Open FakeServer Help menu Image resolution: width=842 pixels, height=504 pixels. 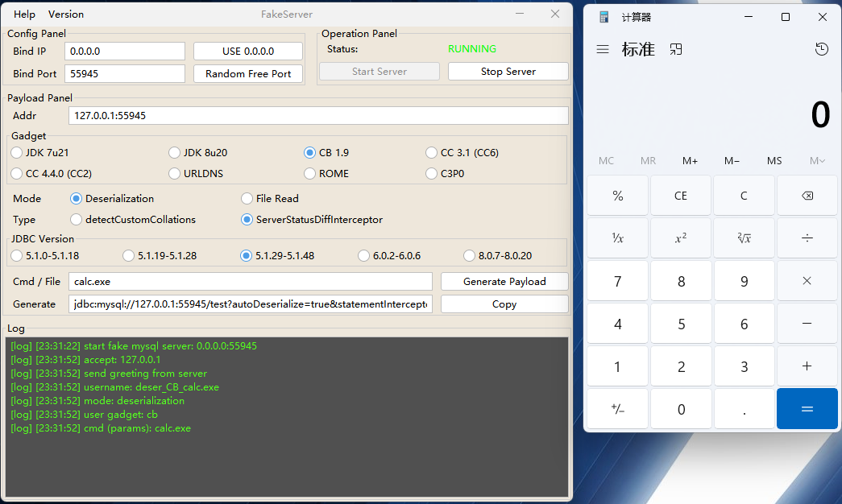(x=24, y=14)
